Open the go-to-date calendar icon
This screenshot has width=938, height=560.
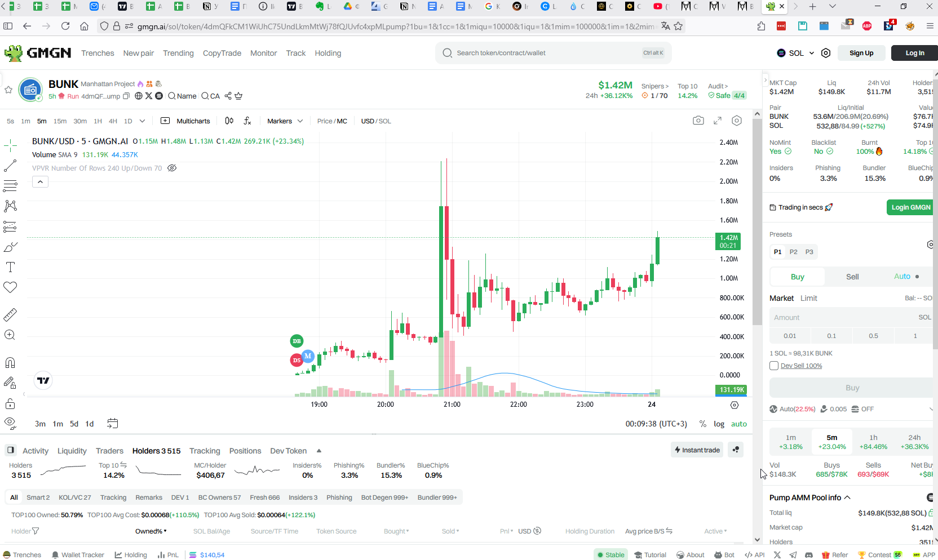[x=113, y=423]
